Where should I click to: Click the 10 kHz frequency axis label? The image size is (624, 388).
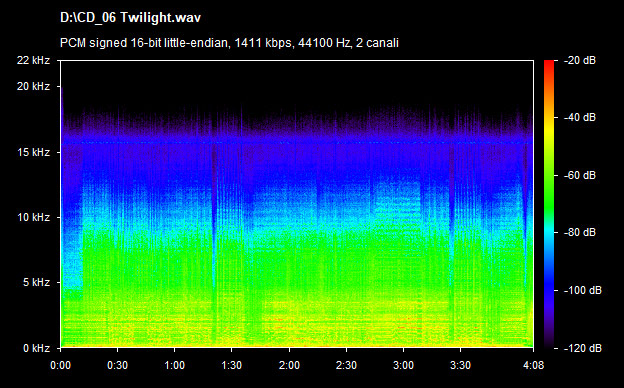click(33, 218)
